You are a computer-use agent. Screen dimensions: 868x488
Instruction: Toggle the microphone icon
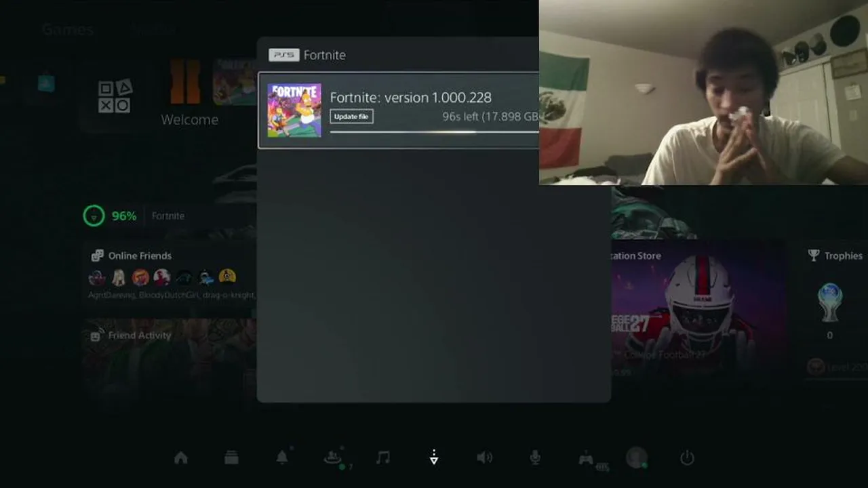pos(535,458)
